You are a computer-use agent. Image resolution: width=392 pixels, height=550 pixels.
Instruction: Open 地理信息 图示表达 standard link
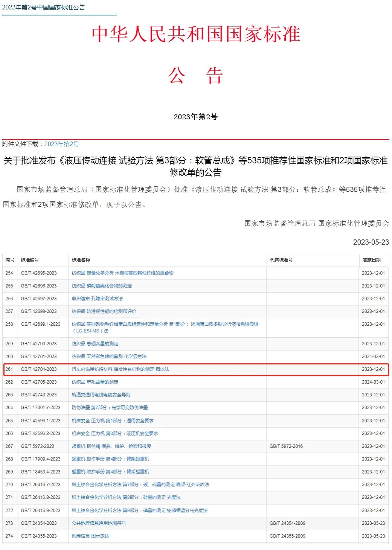coord(90,536)
